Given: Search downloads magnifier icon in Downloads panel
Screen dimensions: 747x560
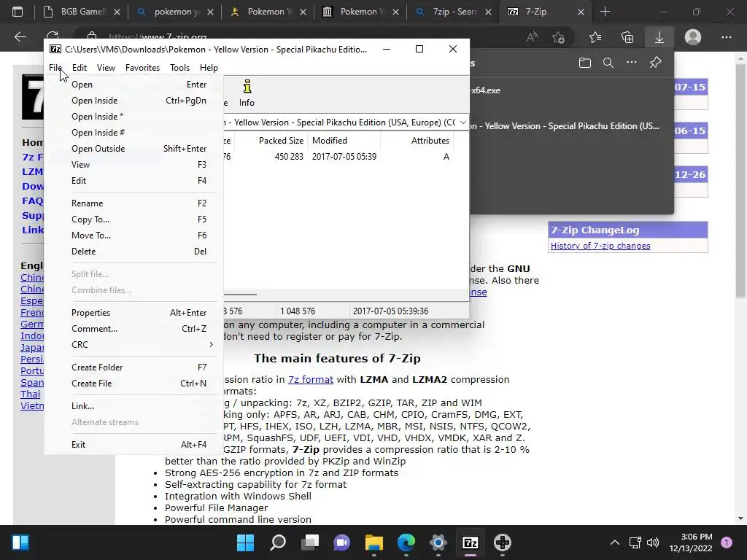Looking at the screenshot, I should [608, 63].
